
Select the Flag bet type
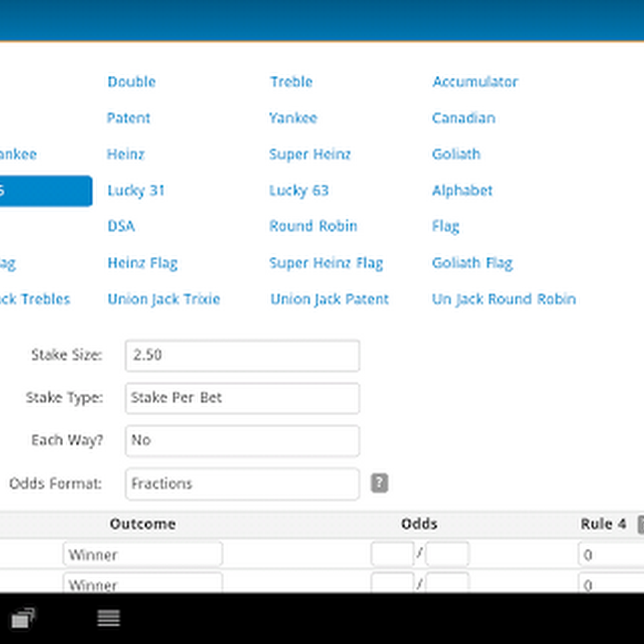point(446,226)
